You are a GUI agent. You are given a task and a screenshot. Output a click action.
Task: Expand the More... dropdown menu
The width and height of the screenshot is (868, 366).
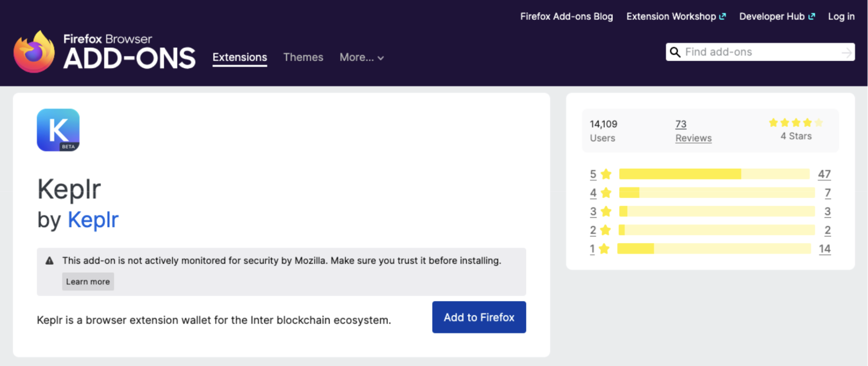coord(361,57)
